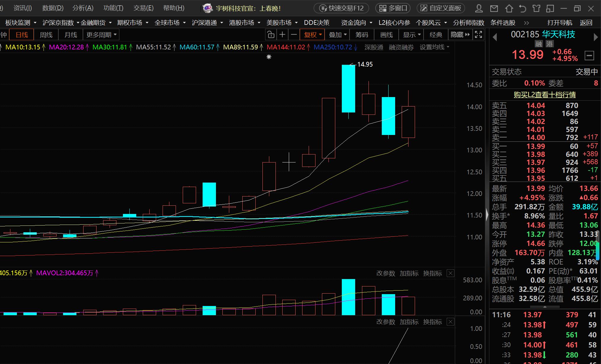Click the 购买L2查看十档行情 link

coord(544,95)
